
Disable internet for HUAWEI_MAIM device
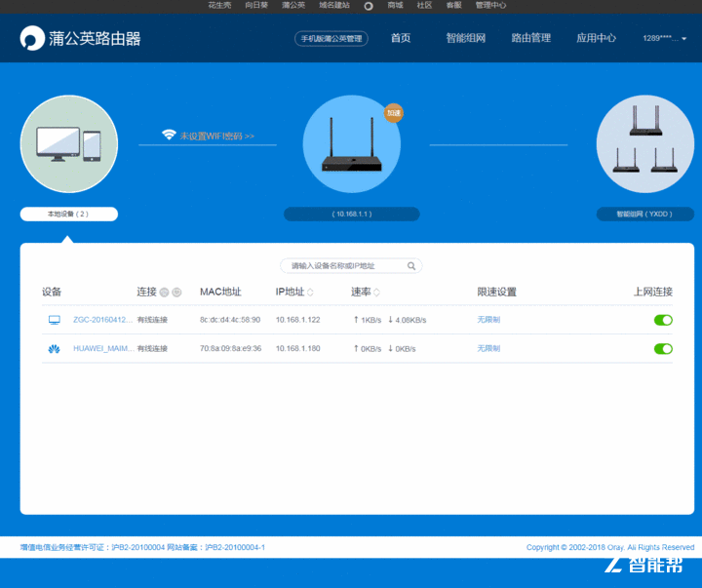coord(663,349)
